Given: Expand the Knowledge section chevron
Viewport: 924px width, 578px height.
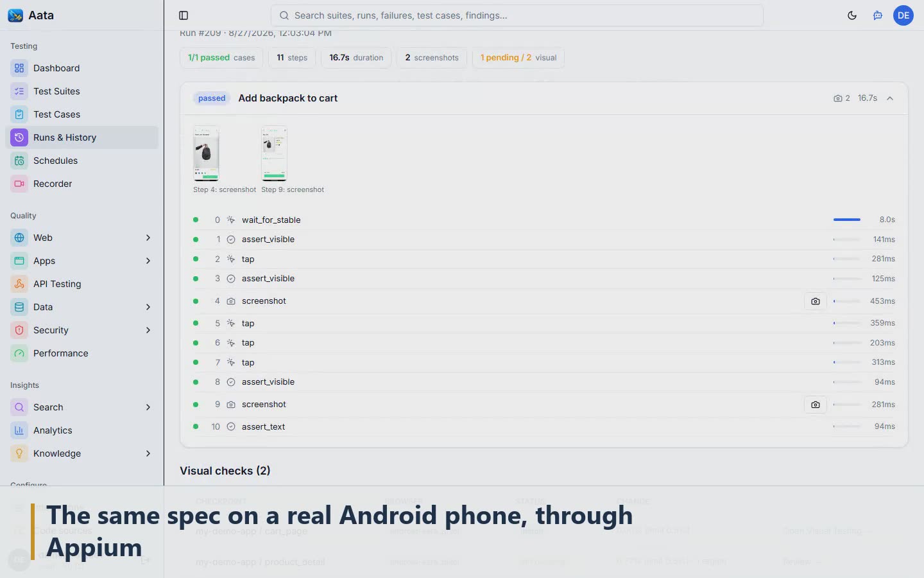Looking at the screenshot, I should (x=148, y=453).
